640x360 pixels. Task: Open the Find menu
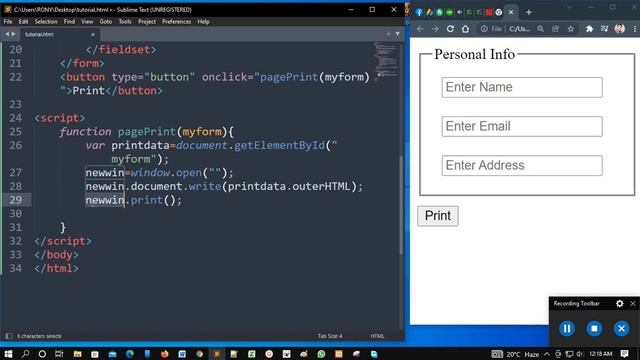69,22
